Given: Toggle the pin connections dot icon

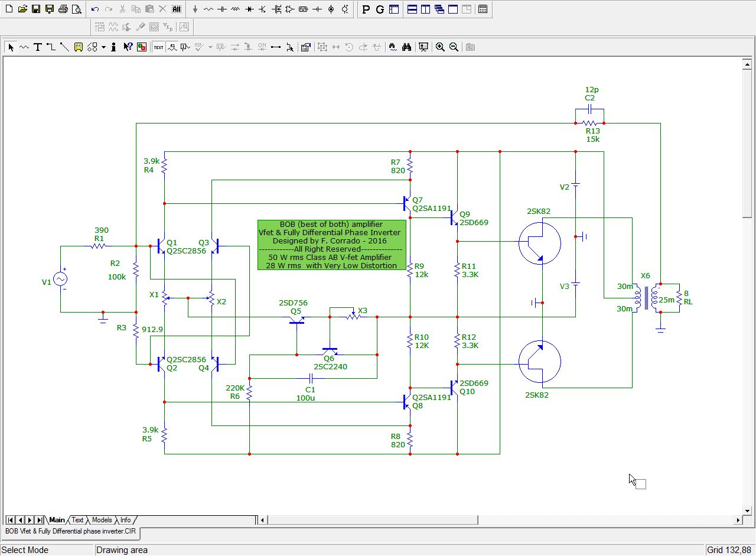Looking at the screenshot, I should tap(276, 47).
